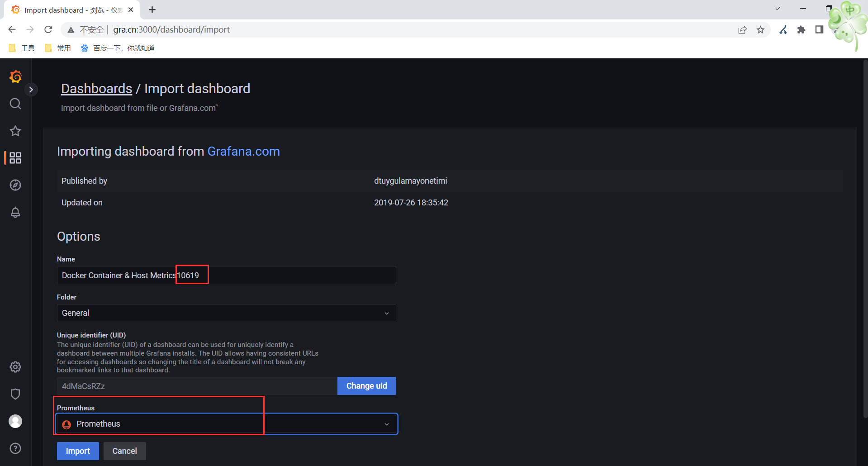This screenshot has width=868, height=466.
Task: Open the Prometheus data source dropdown
Action: [x=226, y=424]
